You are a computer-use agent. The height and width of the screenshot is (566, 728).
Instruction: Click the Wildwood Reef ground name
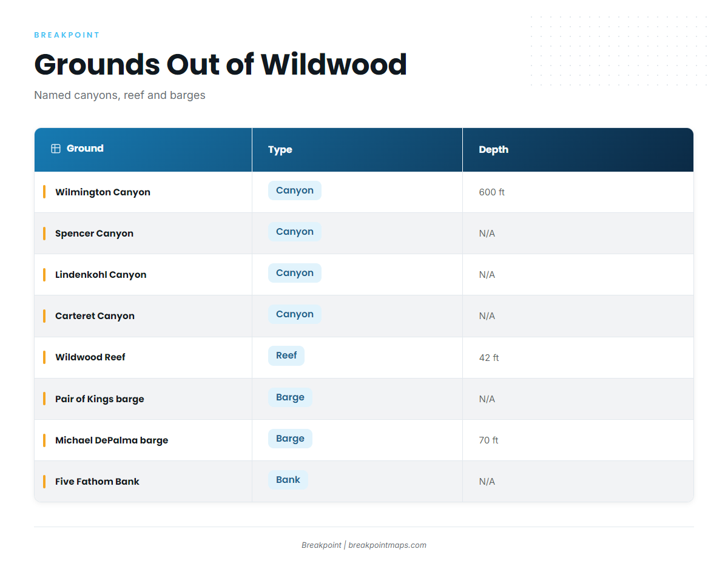click(x=90, y=357)
